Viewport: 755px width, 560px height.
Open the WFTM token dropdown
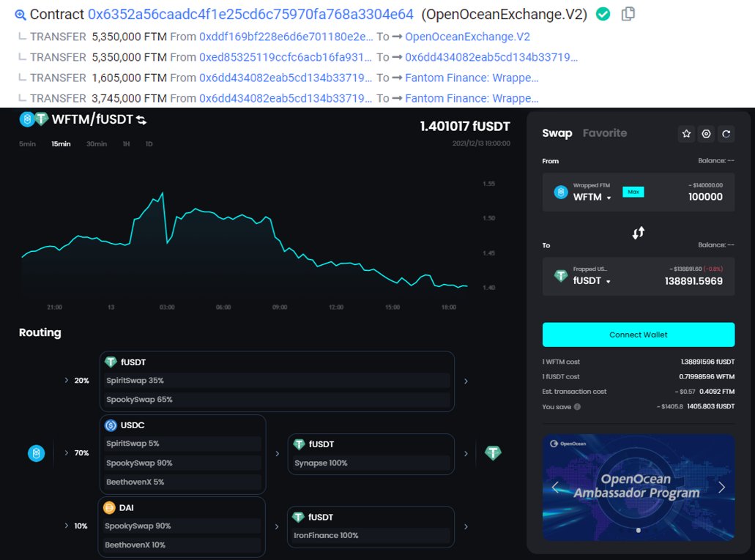(592, 197)
